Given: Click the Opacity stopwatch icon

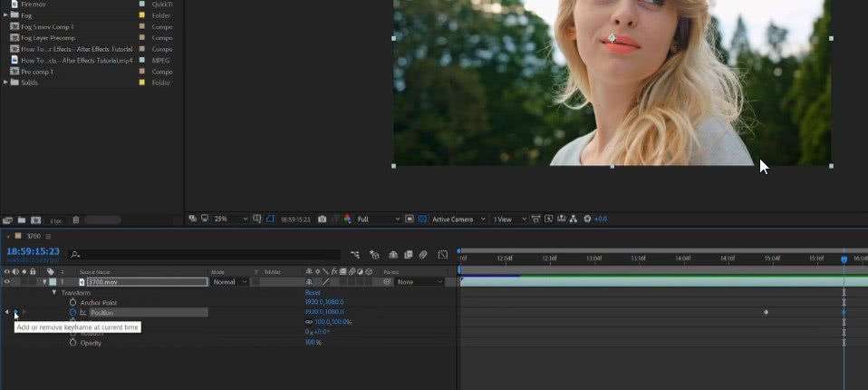Looking at the screenshot, I should pos(73,343).
